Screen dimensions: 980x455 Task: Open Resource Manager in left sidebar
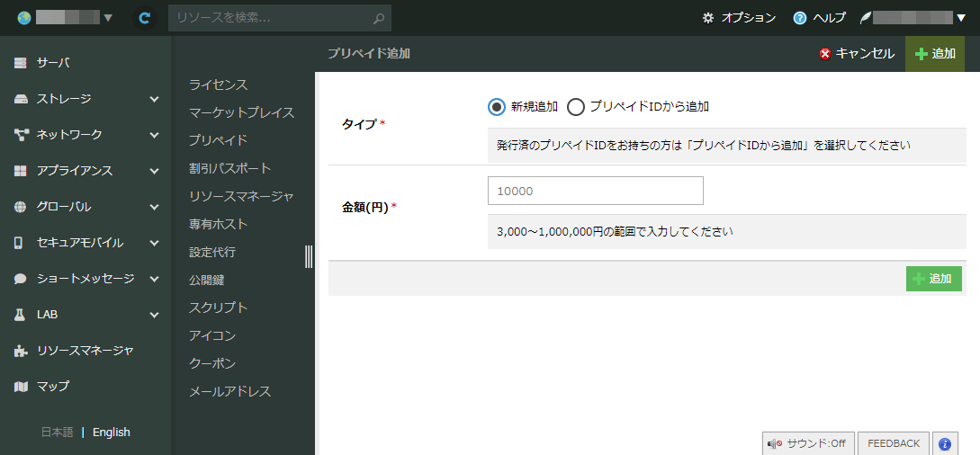(85, 351)
